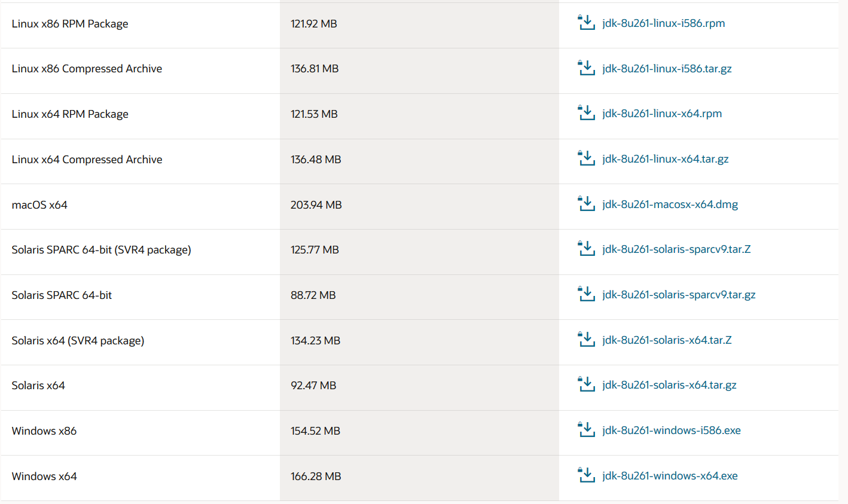The height and width of the screenshot is (504, 848).
Task: Click the Windows x64 row label
Action: [x=44, y=476]
